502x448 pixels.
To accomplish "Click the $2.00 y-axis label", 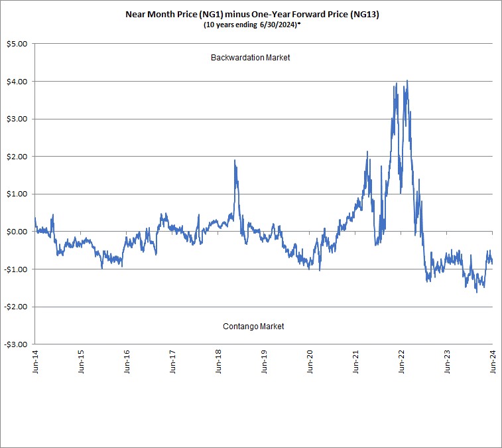I will click(x=17, y=157).
